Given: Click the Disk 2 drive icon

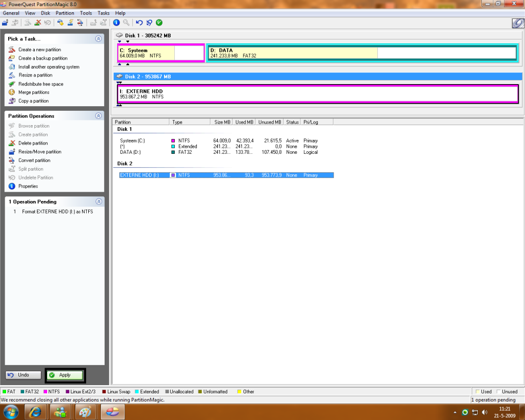Looking at the screenshot, I should (x=119, y=76).
